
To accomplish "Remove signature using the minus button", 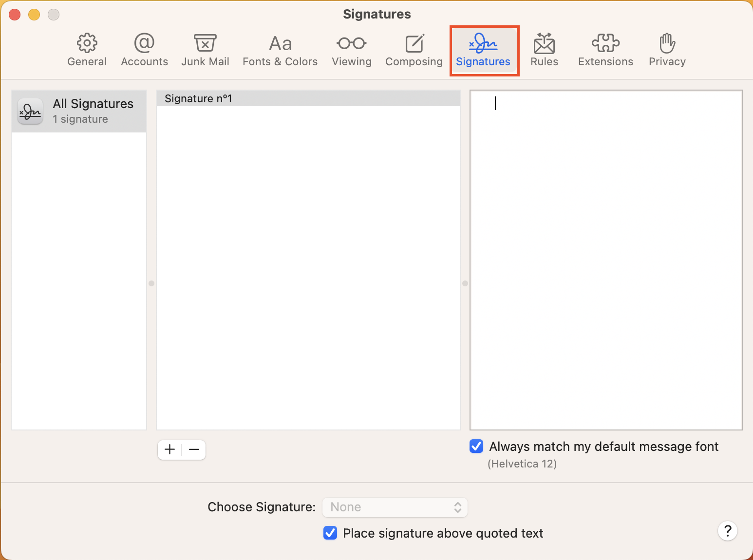I will 194,449.
